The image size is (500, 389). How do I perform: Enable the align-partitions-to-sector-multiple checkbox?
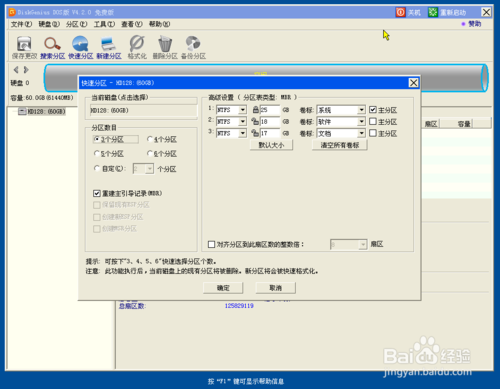point(211,244)
